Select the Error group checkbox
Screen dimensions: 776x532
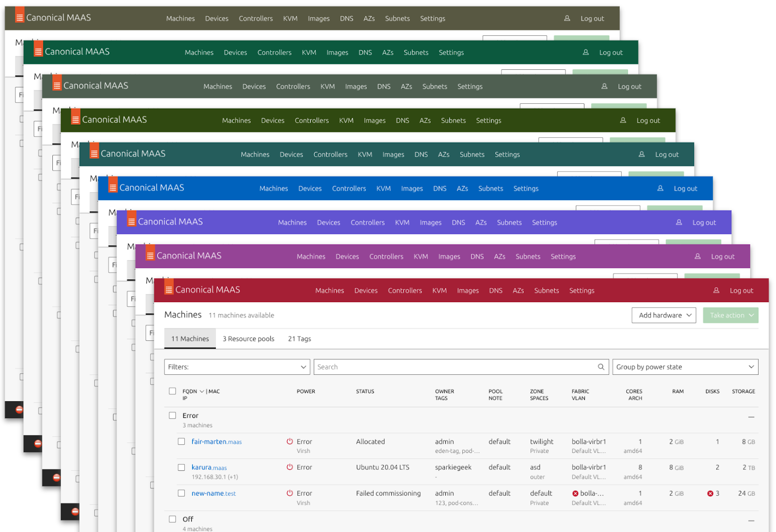(x=172, y=415)
